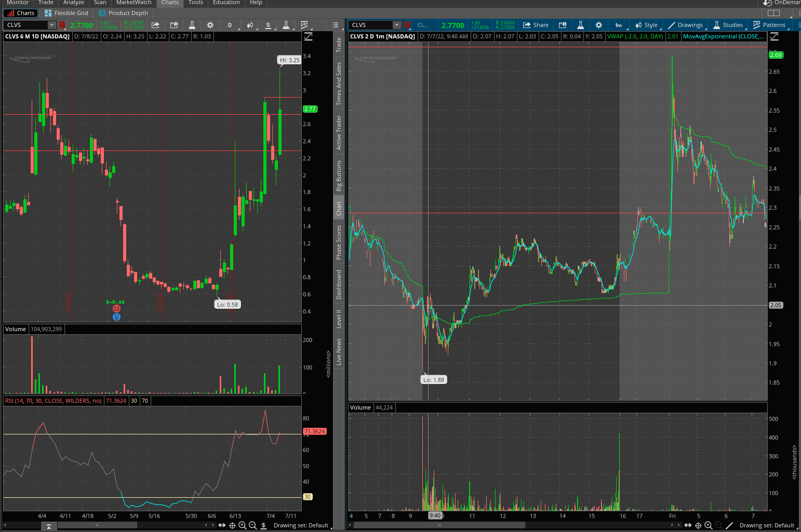Click the right chart's drawing mode icon beside the header
This screenshot has height=532, width=801.
[775, 36]
